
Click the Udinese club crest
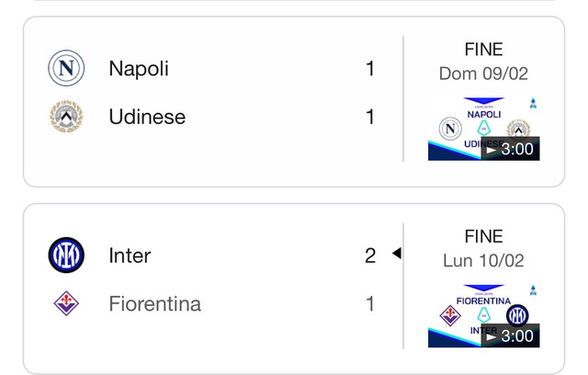pyautogui.click(x=66, y=116)
